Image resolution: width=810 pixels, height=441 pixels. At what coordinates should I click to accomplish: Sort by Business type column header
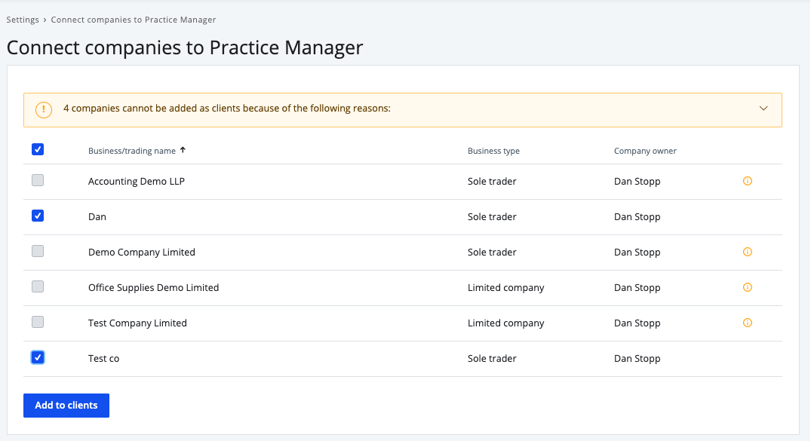[x=493, y=151]
